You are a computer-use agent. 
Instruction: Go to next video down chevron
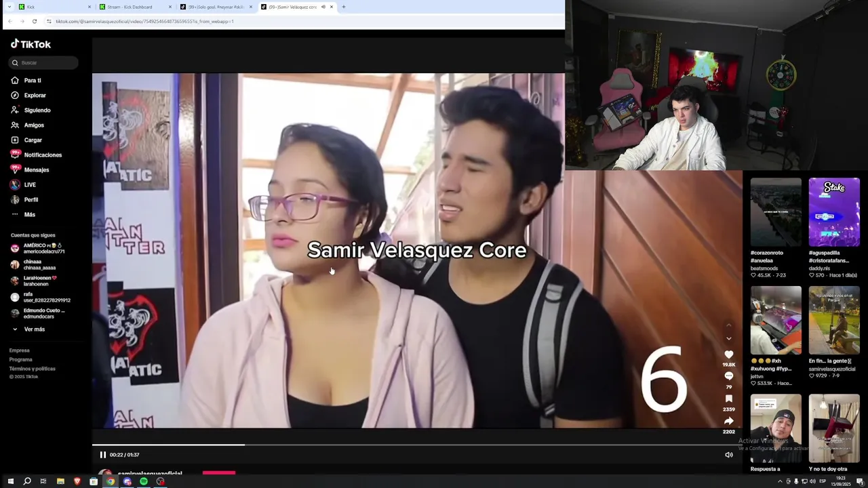tap(729, 338)
